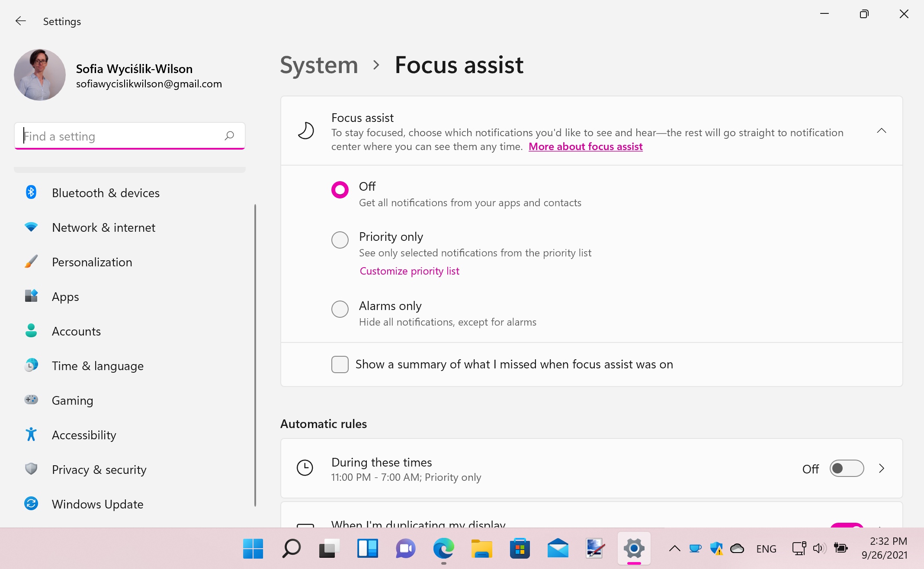
Task: Open Customize priority list link
Action: click(409, 271)
